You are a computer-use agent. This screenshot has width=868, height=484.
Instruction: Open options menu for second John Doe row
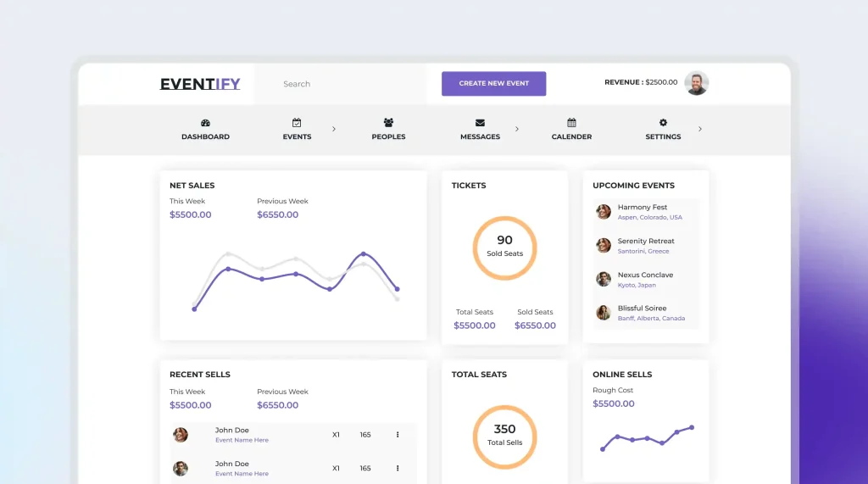click(x=398, y=468)
